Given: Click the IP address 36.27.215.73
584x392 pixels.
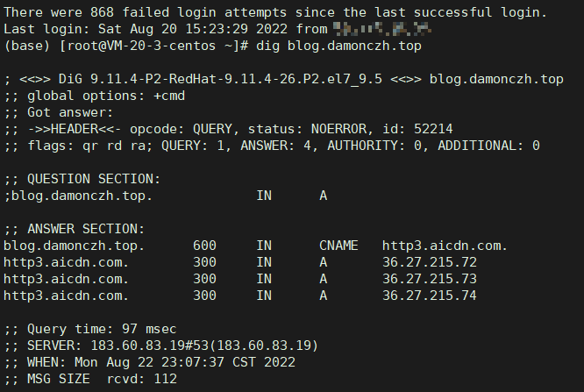Looking at the screenshot, I should click(x=430, y=279).
